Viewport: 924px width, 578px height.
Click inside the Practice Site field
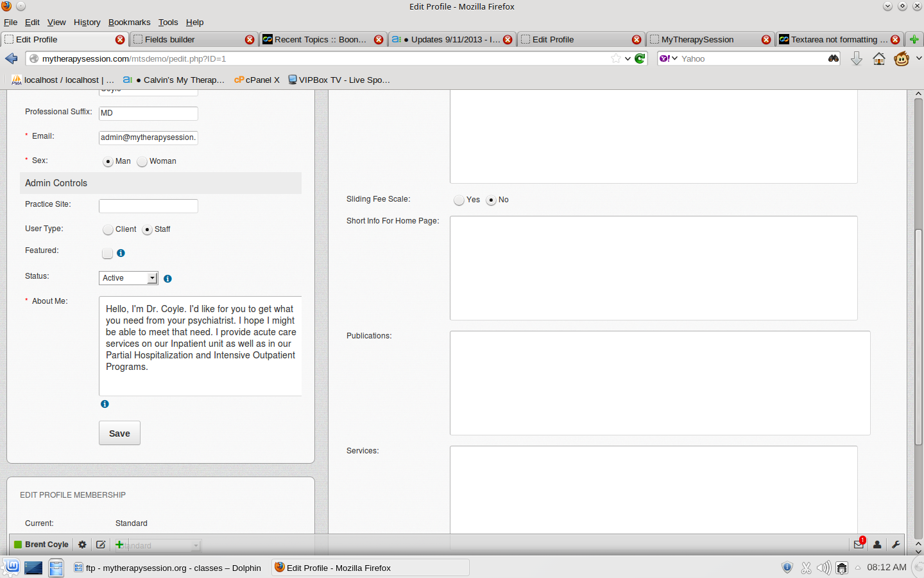click(148, 206)
